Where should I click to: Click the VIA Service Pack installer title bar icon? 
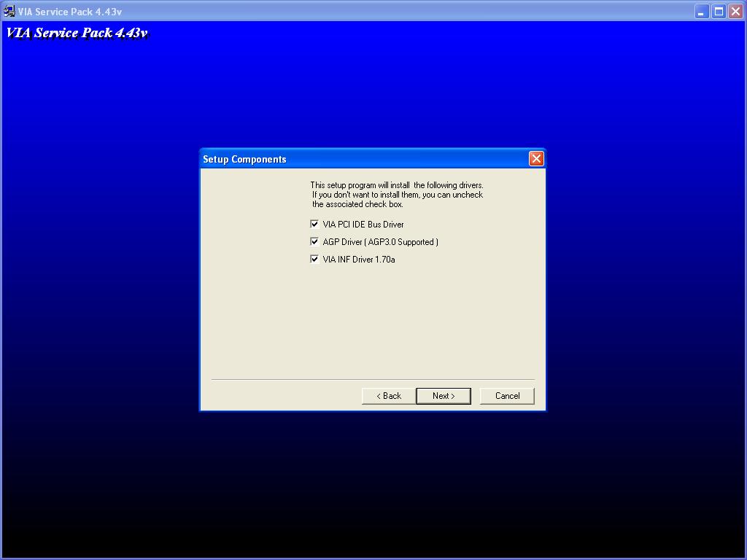(x=9, y=11)
